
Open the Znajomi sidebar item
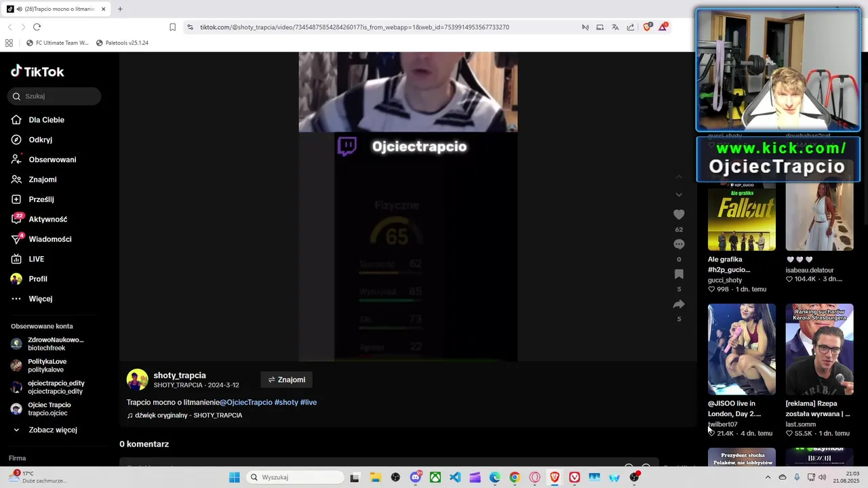pos(42,180)
